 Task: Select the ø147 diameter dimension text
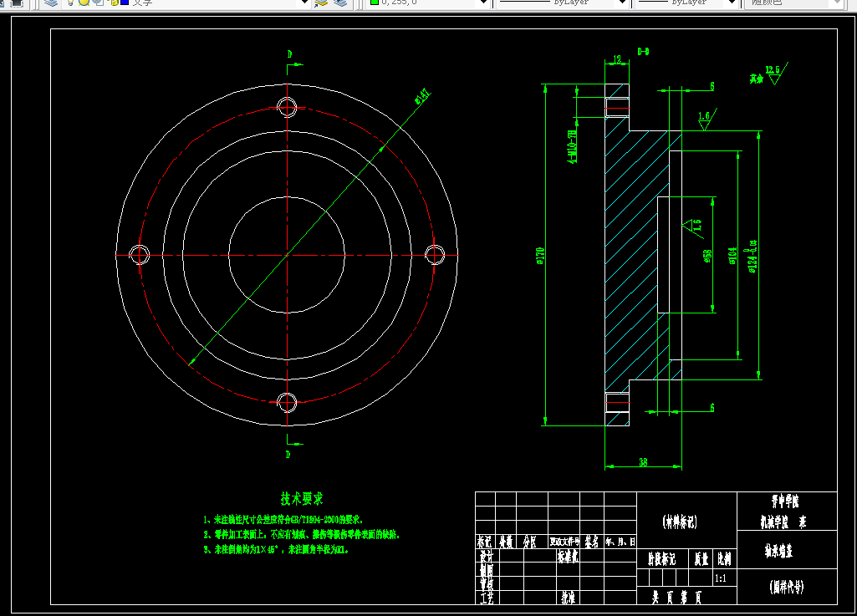tap(422, 95)
